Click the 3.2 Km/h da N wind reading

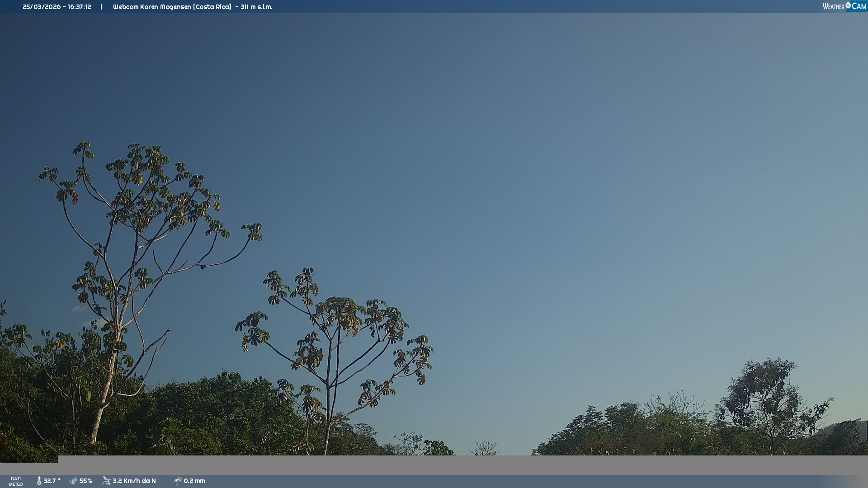[134, 481]
